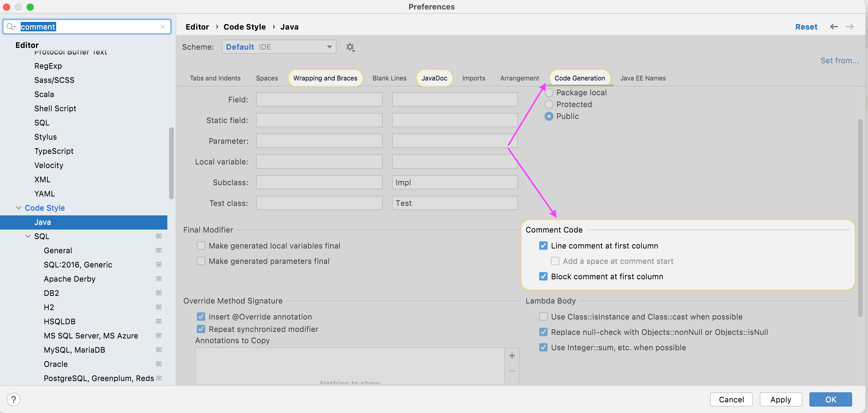The width and height of the screenshot is (868, 413).
Task: Click the settings tree scrollbar
Action: pos(171,164)
